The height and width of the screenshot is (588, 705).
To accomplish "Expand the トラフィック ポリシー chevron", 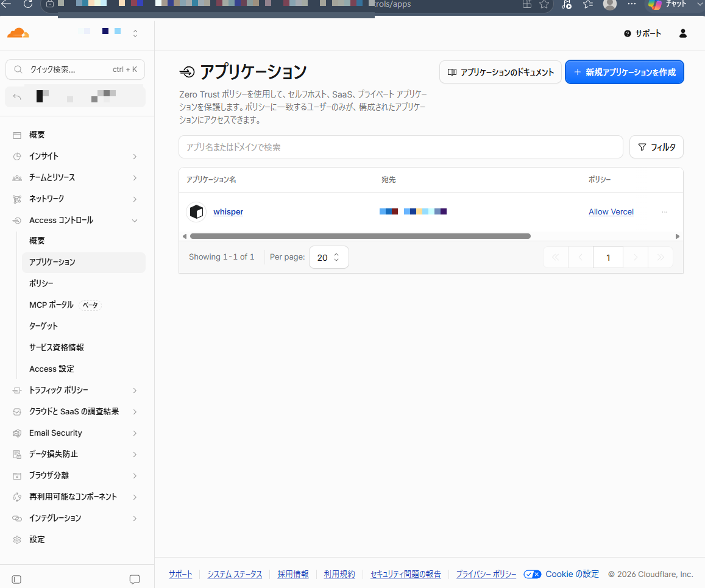I will click(135, 391).
